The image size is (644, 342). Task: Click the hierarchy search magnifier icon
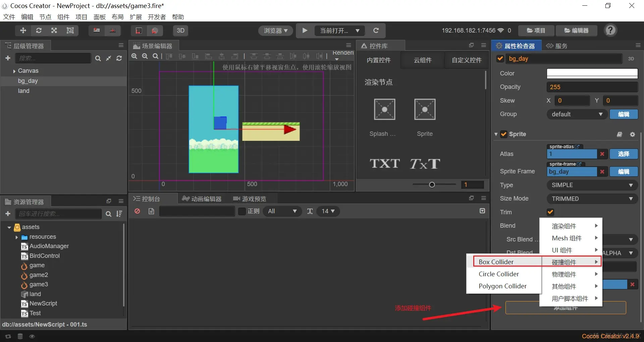point(98,58)
